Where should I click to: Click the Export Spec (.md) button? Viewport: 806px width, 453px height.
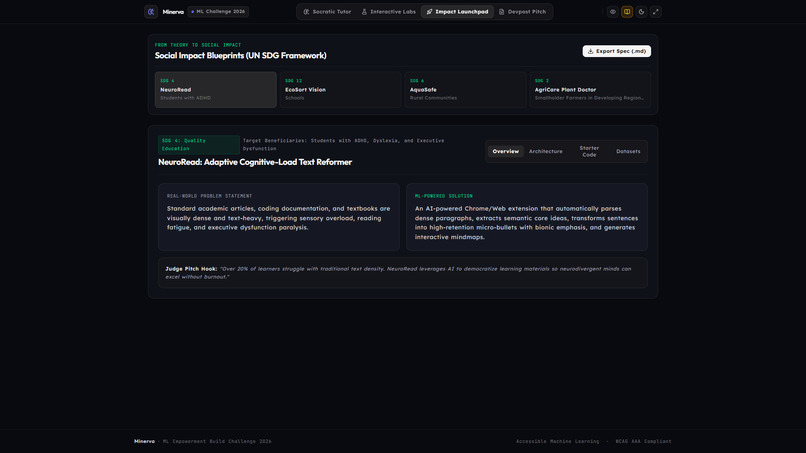[x=617, y=51]
